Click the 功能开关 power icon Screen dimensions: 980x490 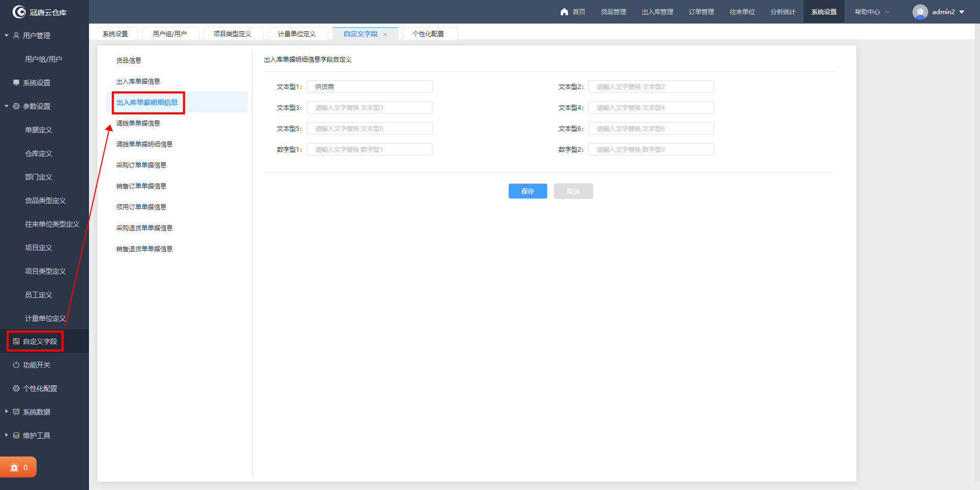coord(16,365)
